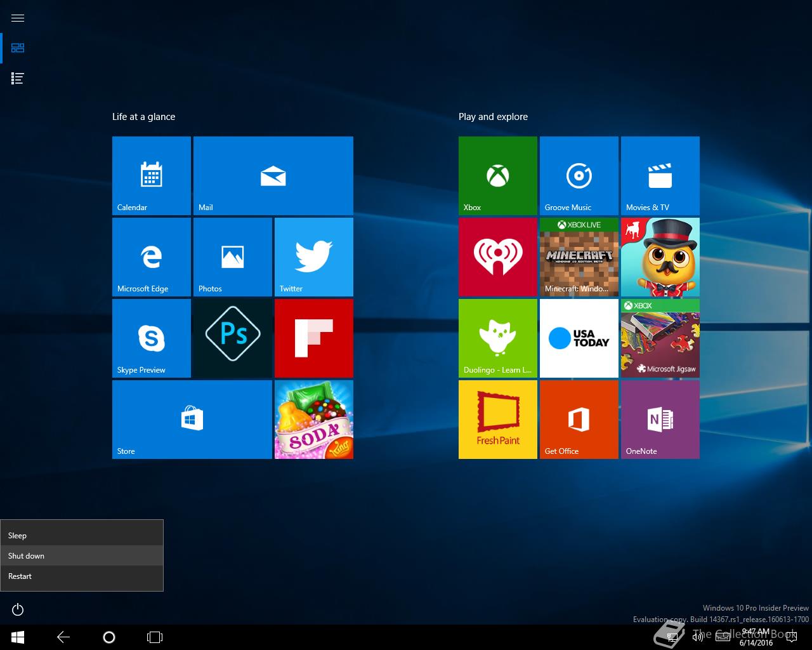The height and width of the screenshot is (650, 812).
Task: Launch Microsoft Edge tile
Action: tap(152, 257)
